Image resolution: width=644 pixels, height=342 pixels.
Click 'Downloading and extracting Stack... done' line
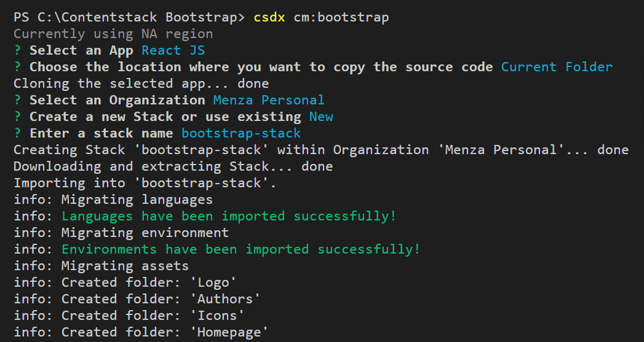coord(173,166)
